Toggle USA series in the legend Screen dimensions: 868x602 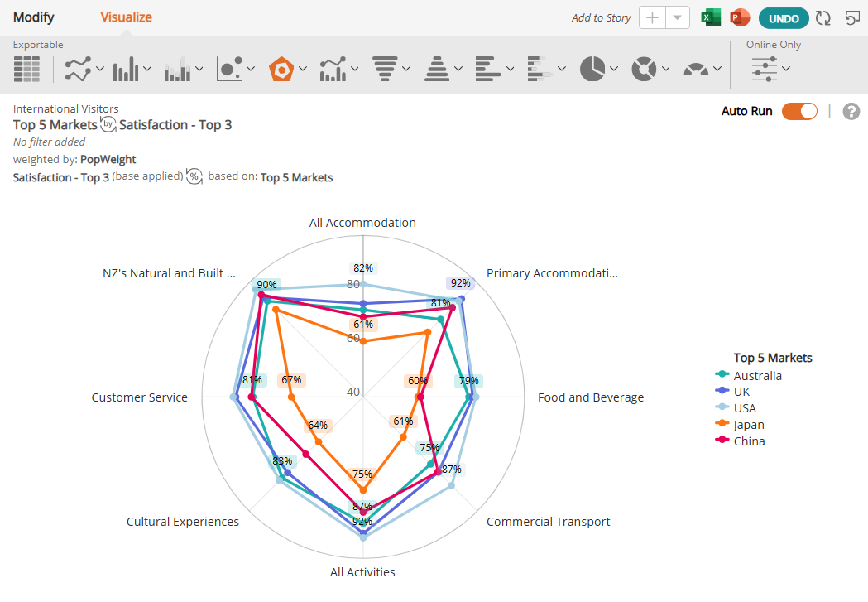(x=736, y=408)
